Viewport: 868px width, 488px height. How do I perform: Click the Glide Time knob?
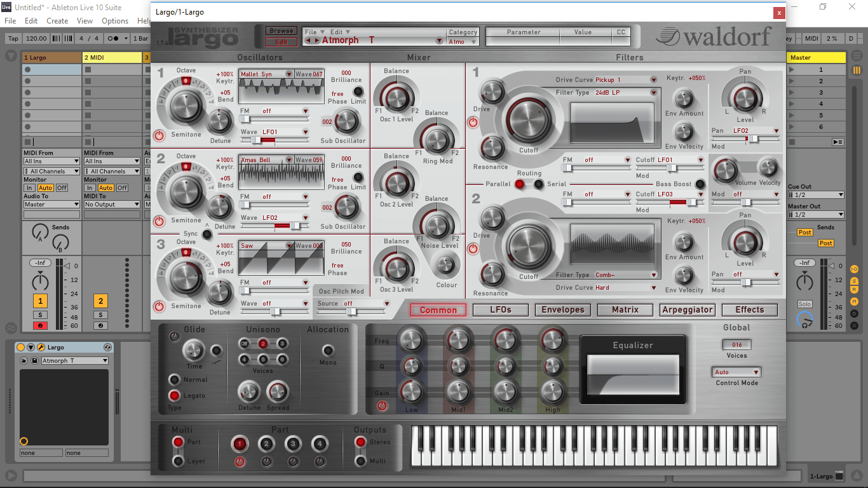(194, 350)
